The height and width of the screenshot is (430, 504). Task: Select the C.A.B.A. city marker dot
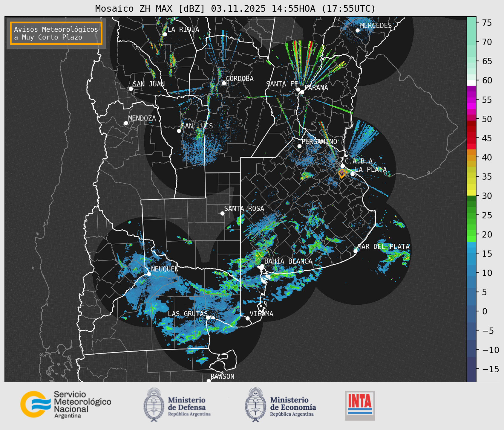(343, 166)
